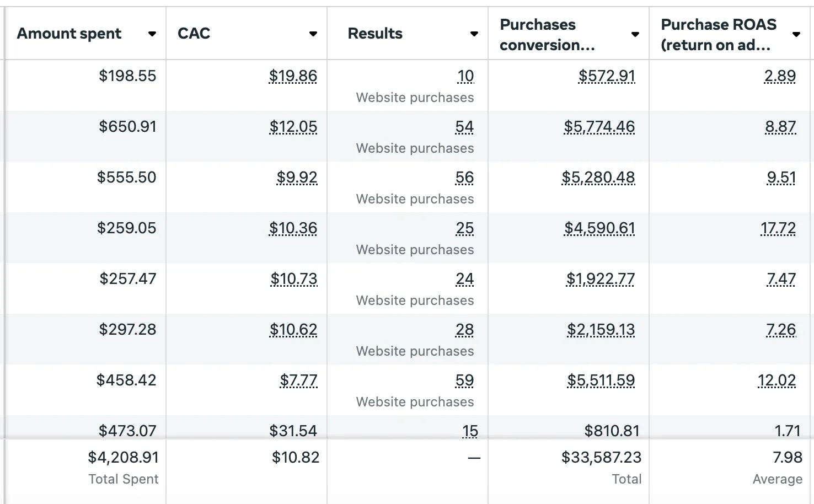Click the $7.77 CAC value

[298, 380]
